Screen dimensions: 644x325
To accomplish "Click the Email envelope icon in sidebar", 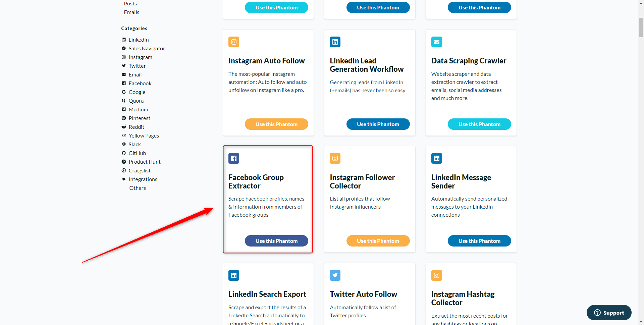I will point(124,74).
